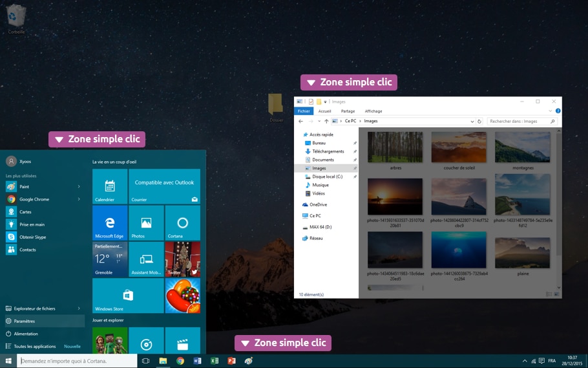This screenshot has width=588, height=368.
Task: Show hidden system tray icons
Action: pos(524,361)
